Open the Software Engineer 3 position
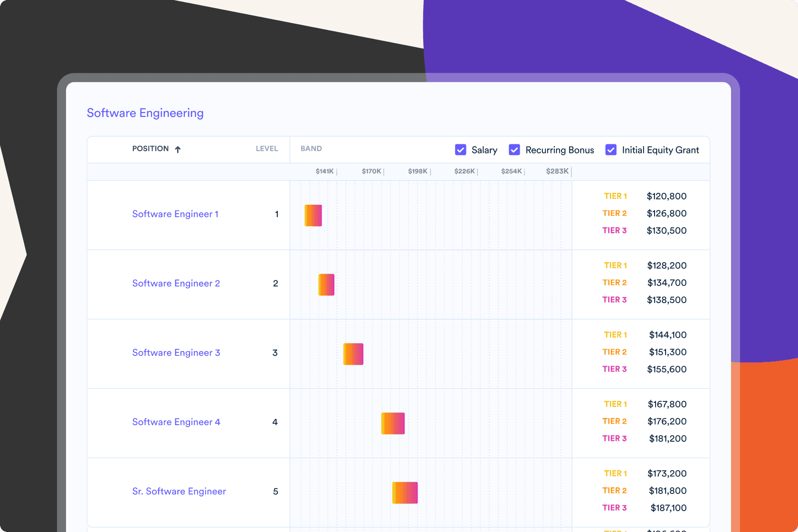Screen dimensions: 798x532 pyautogui.click(x=176, y=353)
